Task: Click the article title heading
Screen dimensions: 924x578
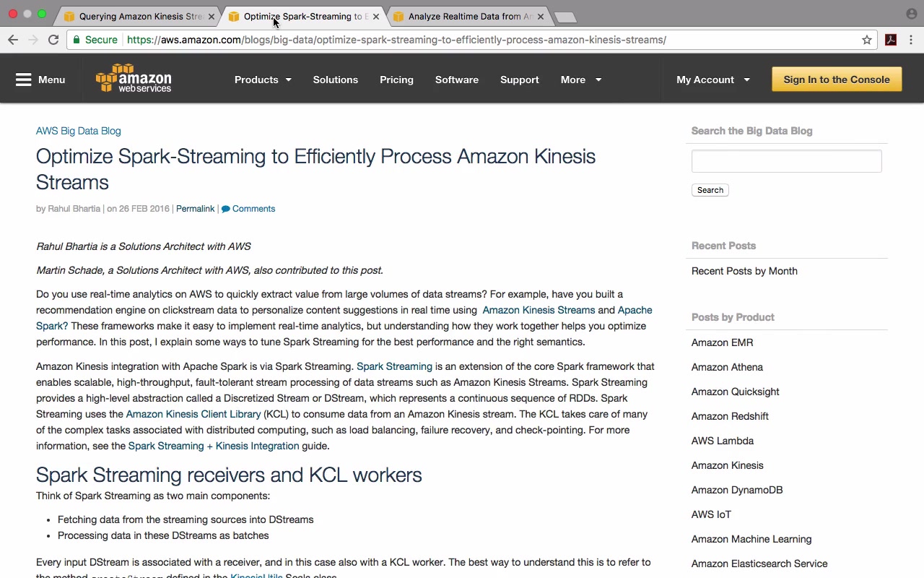Action: coord(315,169)
